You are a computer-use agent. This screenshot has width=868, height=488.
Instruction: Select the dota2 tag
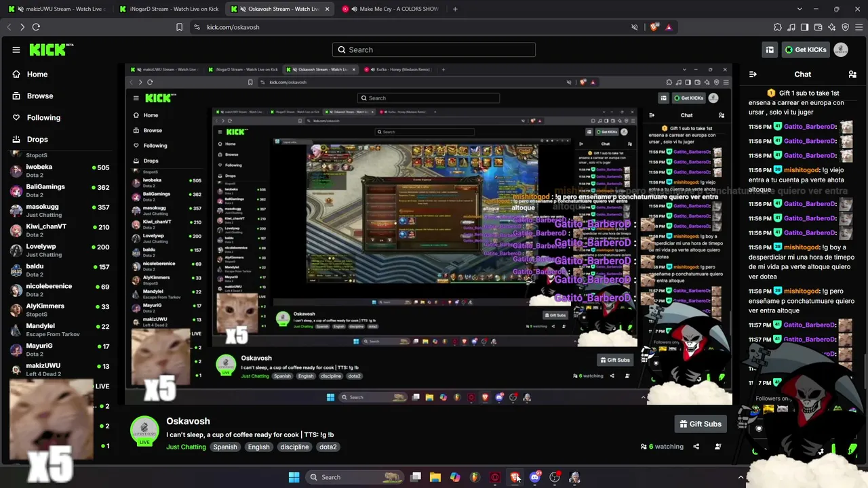(328, 447)
